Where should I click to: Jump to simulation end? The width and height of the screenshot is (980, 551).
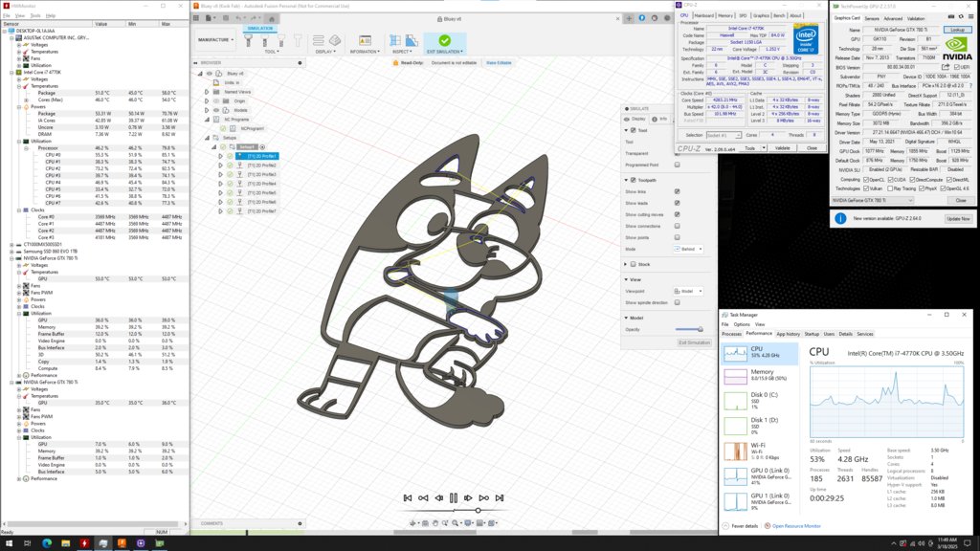[499, 497]
